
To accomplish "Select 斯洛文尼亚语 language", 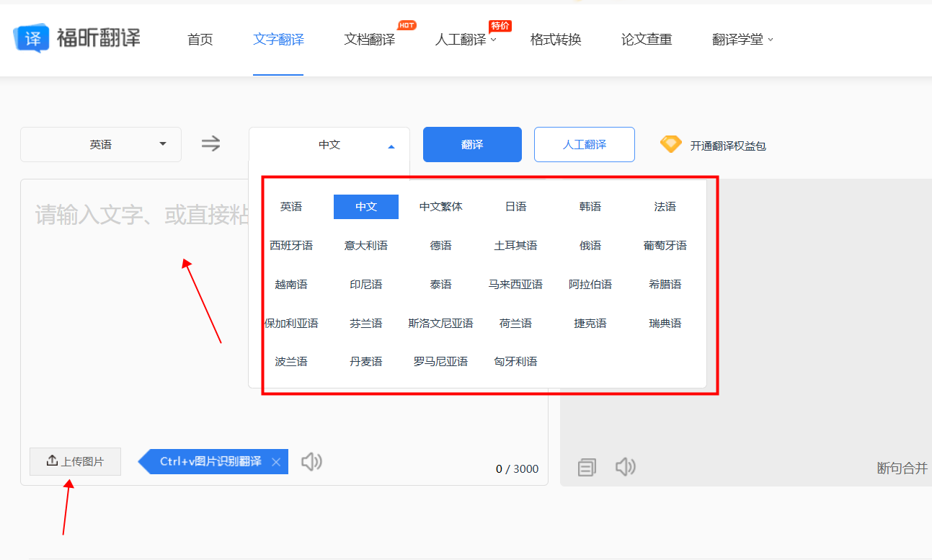I will click(x=441, y=324).
